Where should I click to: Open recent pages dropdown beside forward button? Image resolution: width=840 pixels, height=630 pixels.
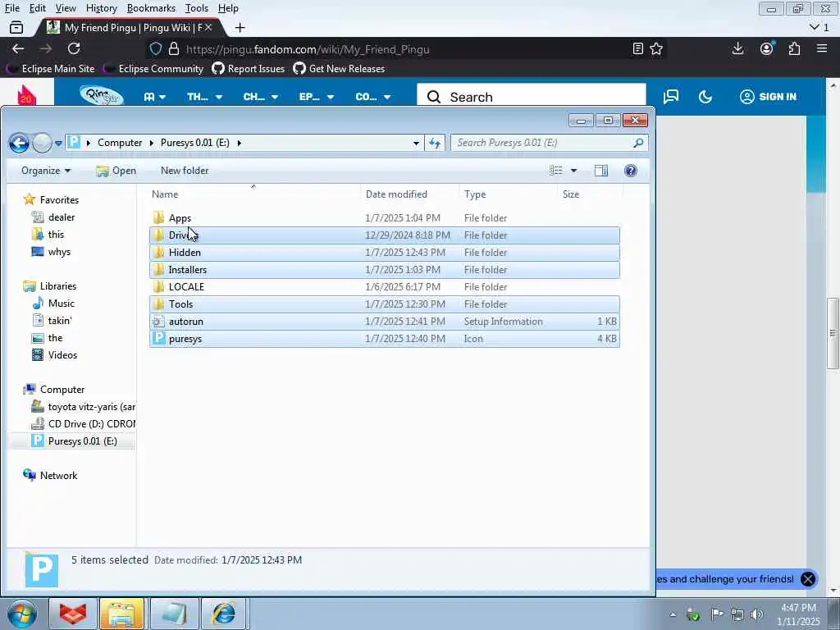58,144
